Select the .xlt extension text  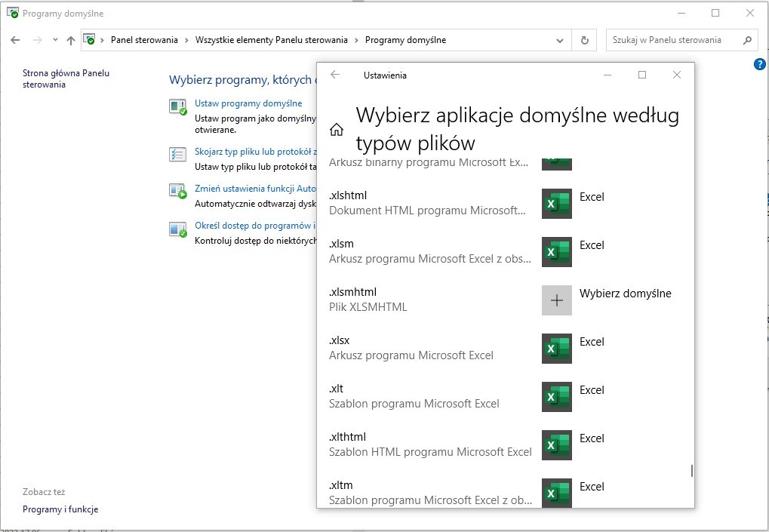(337, 389)
